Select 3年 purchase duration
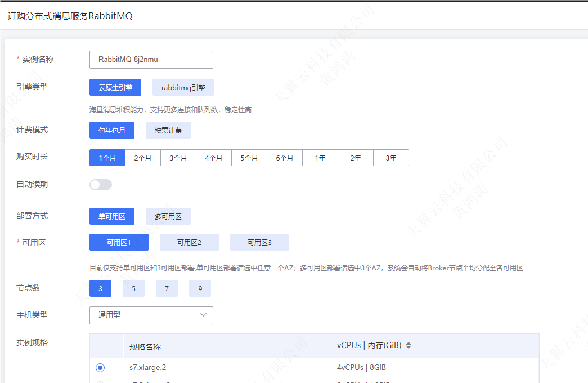 click(391, 158)
